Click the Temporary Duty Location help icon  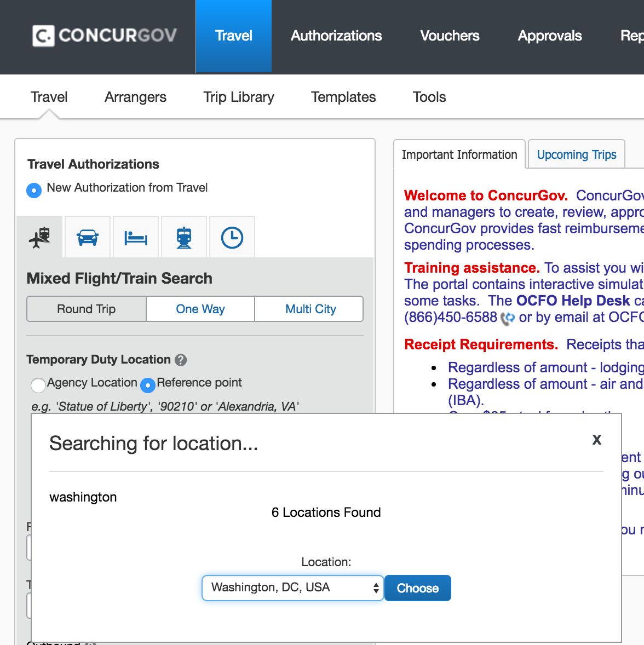tap(181, 360)
